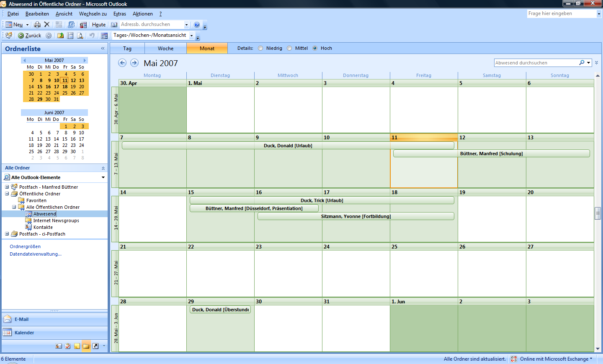Screen dimensions: 603x364
Task: Open the Extras menu
Action: 119,14
